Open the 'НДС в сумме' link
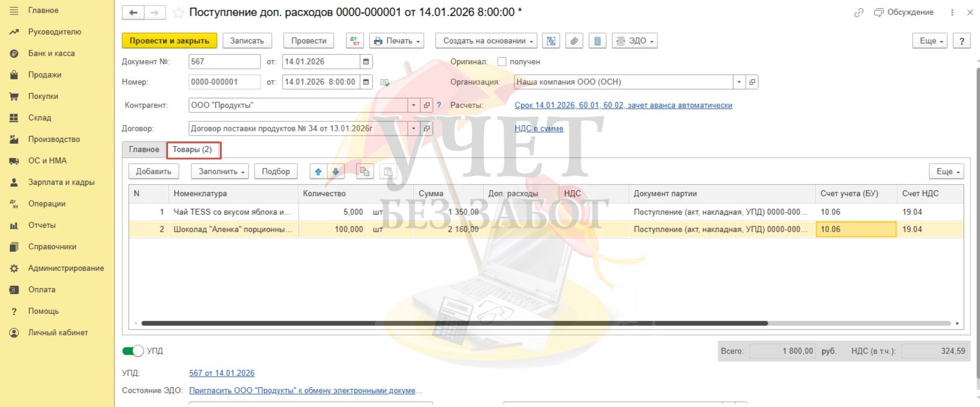Screen dimensions: 980x407 (538, 128)
